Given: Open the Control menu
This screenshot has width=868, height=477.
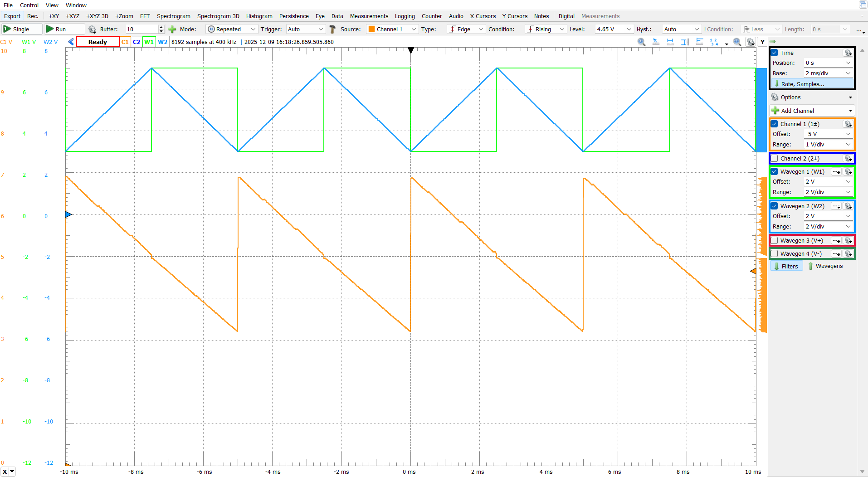Looking at the screenshot, I should pos(29,5).
